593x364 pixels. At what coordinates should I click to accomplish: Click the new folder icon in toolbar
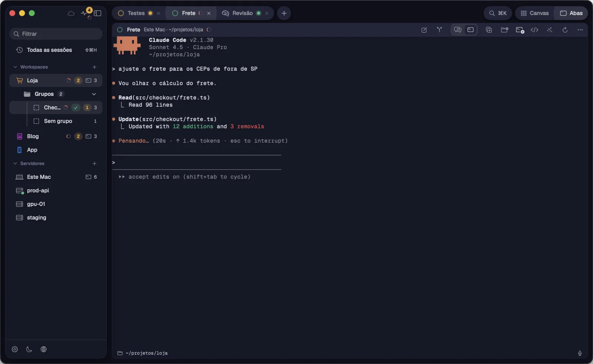click(x=504, y=30)
